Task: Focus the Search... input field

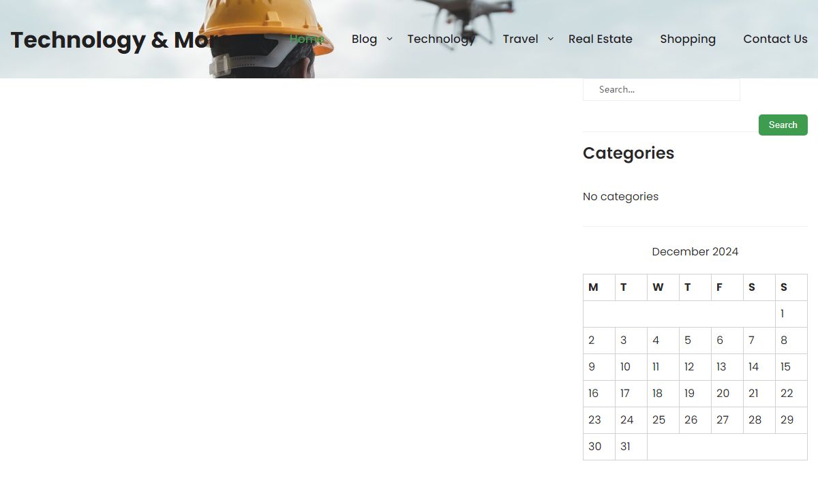Action: [x=661, y=89]
